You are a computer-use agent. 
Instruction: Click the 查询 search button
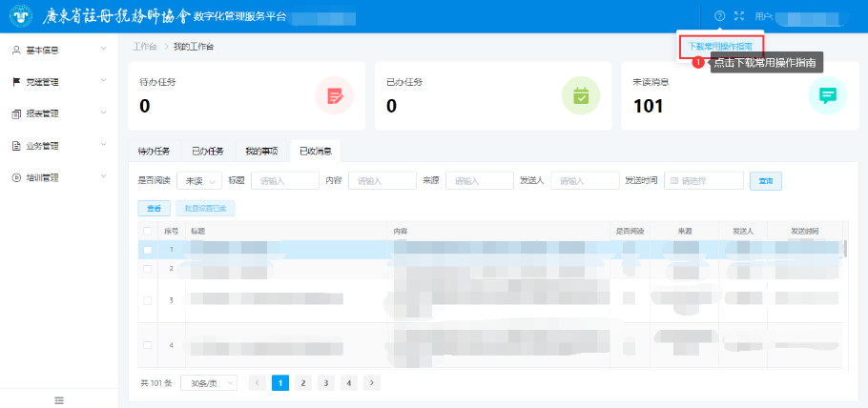pyautogui.click(x=765, y=180)
